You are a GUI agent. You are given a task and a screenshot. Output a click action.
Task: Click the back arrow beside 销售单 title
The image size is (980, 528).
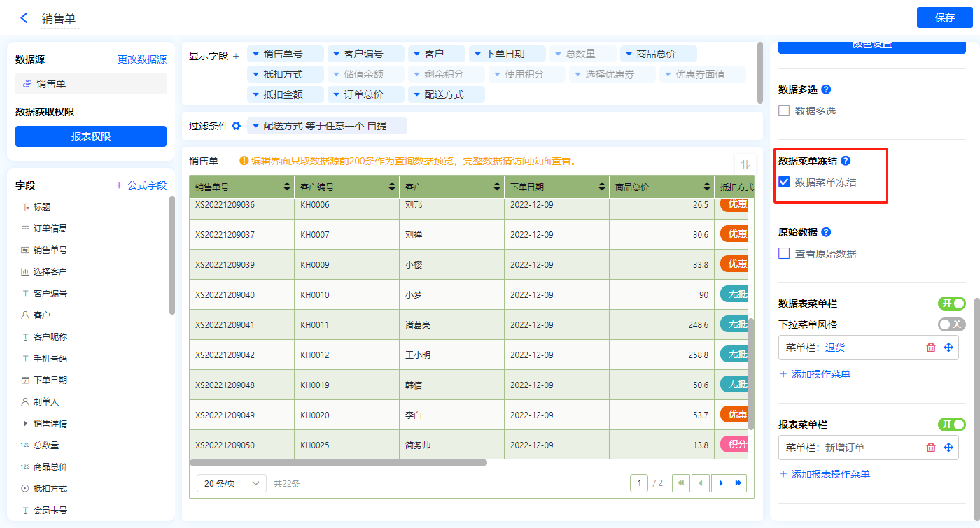click(24, 18)
